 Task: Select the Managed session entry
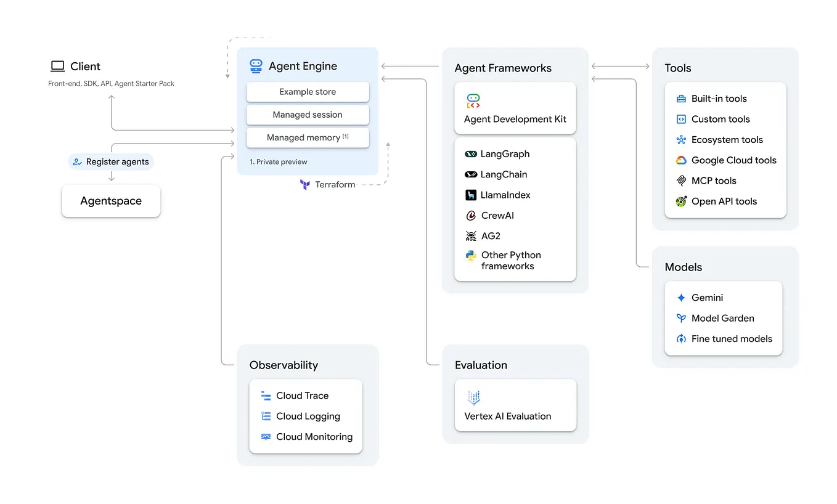(x=307, y=115)
